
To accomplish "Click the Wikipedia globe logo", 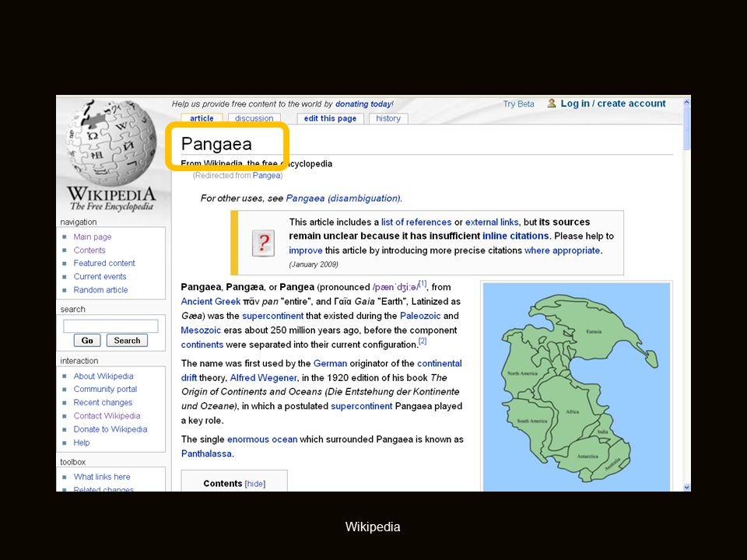I will point(112,145).
